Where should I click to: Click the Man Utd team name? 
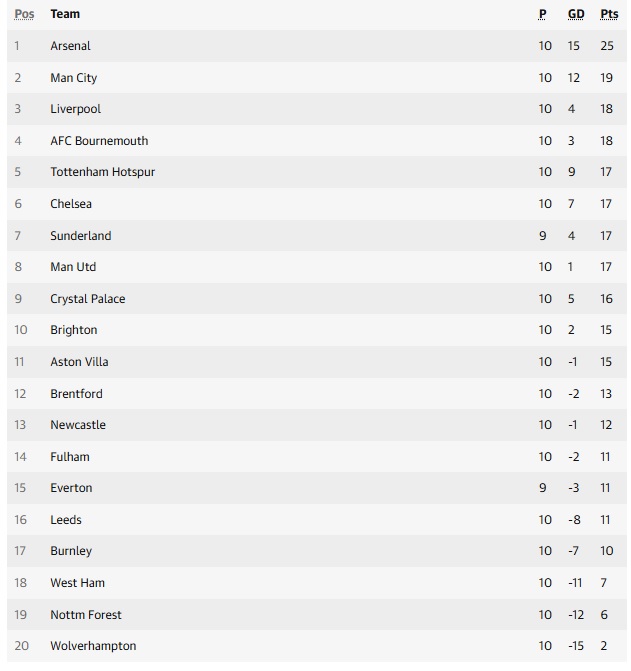[73, 267]
